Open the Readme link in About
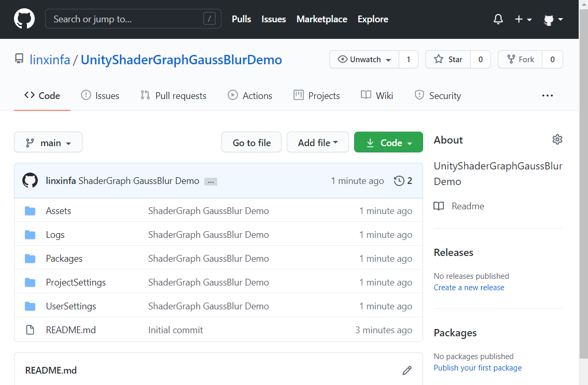588x385 pixels. 468,206
